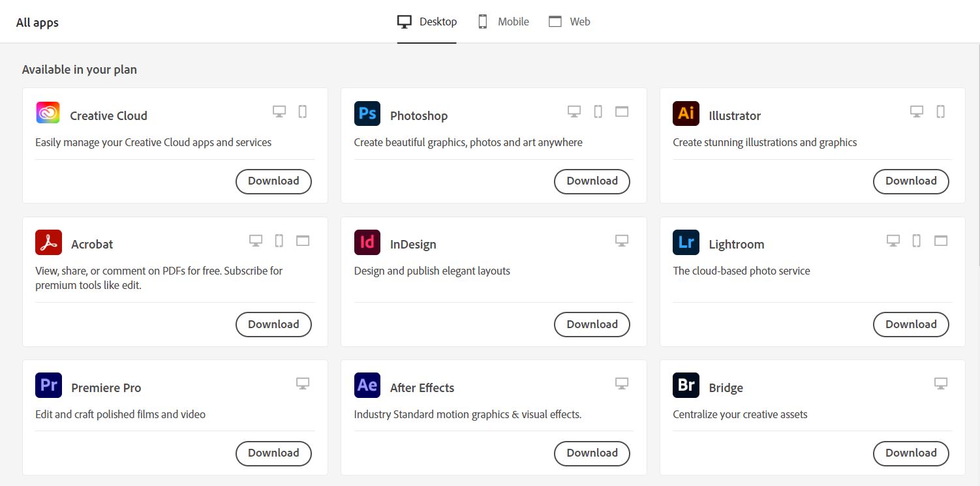Click the Premiere Pro Pr icon

tap(48, 386)
